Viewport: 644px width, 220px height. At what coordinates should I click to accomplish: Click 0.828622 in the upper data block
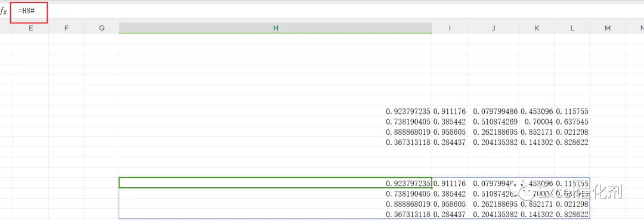[x=572, y=142]
